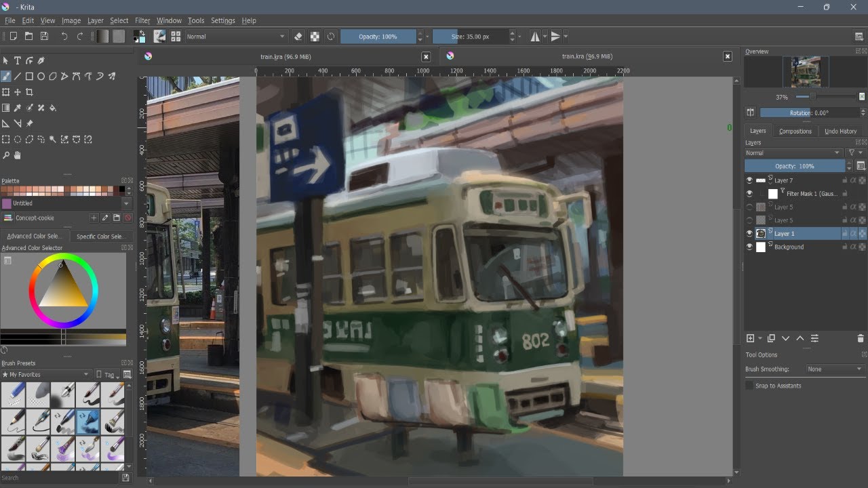The height and width of the screenshot is (488, 868).
Task: Hide Layer 7 with its eye icon
Action: tap(749, 180)
